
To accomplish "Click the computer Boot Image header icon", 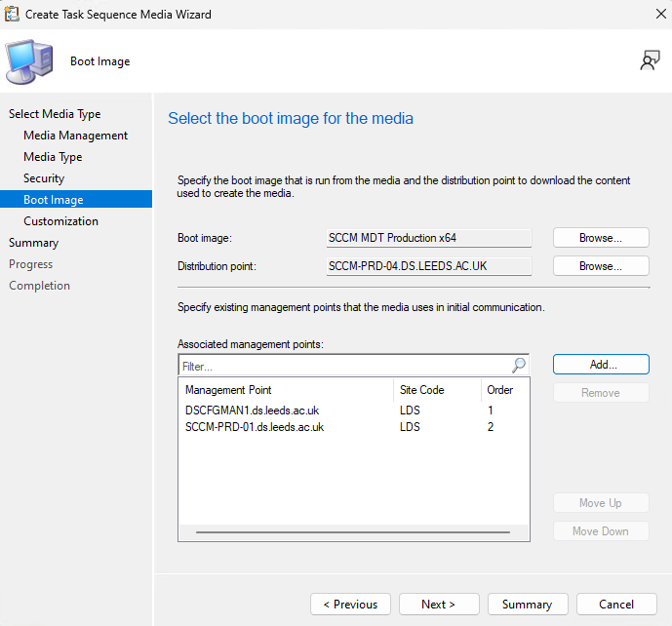I will (30, 60).
